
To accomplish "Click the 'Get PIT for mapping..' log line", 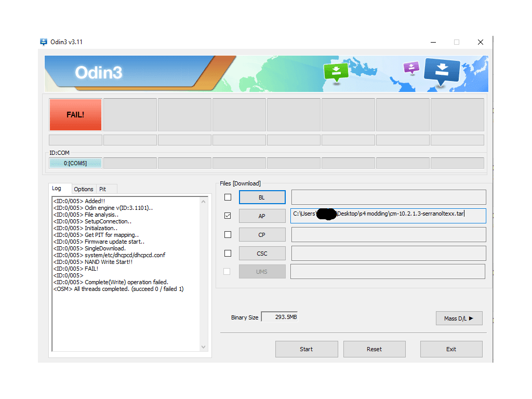I will click(x=96, y=235).
